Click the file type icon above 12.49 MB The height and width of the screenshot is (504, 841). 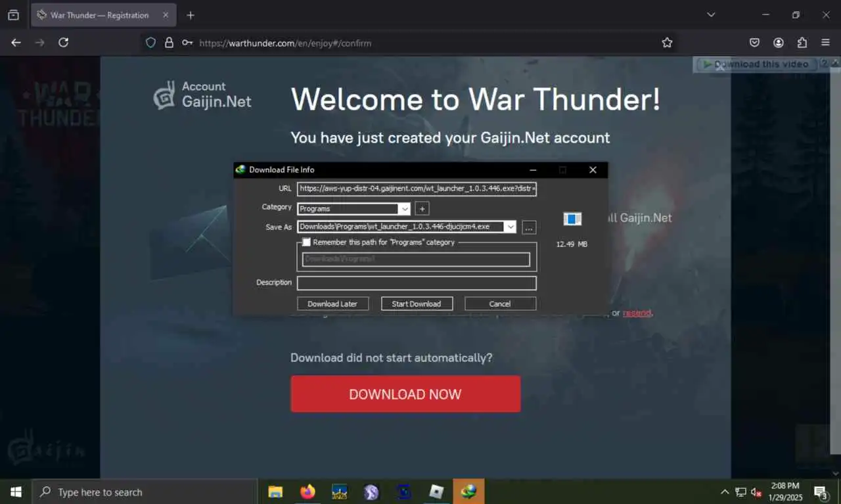coord(572,219)
